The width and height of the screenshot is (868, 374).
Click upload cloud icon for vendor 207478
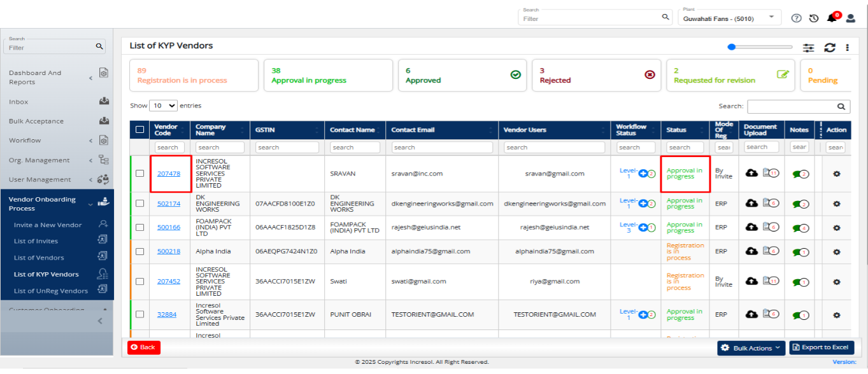(751, 173)
